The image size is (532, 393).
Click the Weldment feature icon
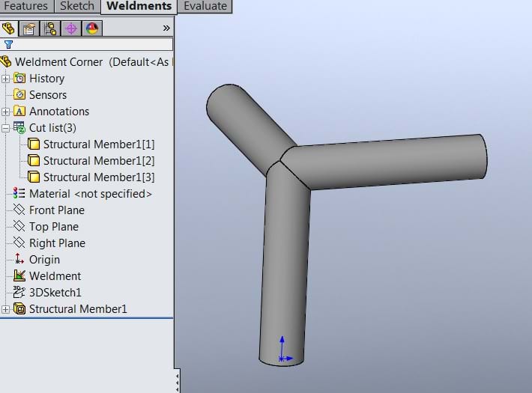(19, 276)
